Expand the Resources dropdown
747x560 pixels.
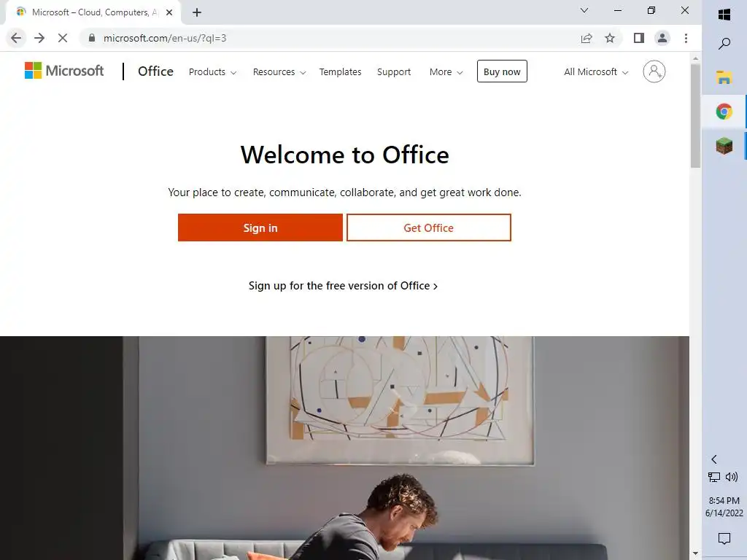click(279, 72)
